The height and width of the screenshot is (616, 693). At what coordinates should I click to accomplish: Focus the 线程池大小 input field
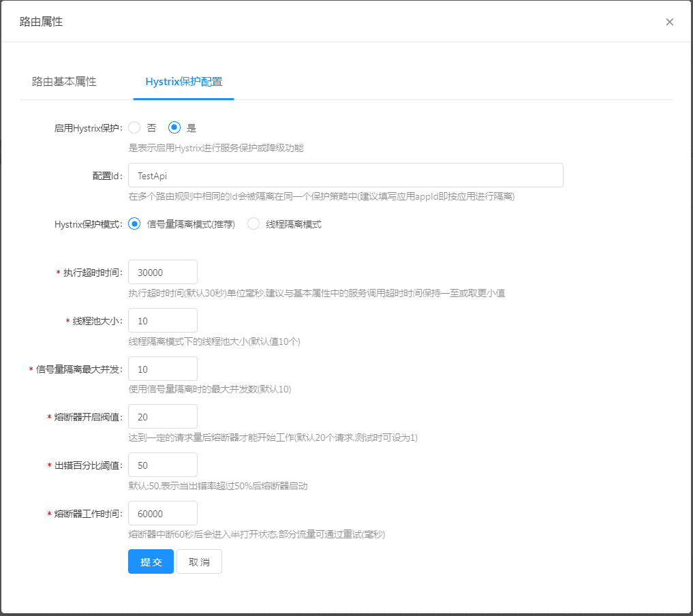[163, 320]
